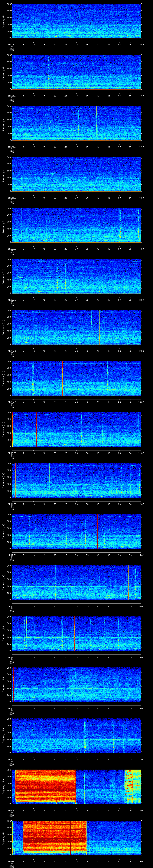The image size is (153, 868).
Task: Select the spectrogram panel starting at 21:02:00
Action: tap(77, 21)
